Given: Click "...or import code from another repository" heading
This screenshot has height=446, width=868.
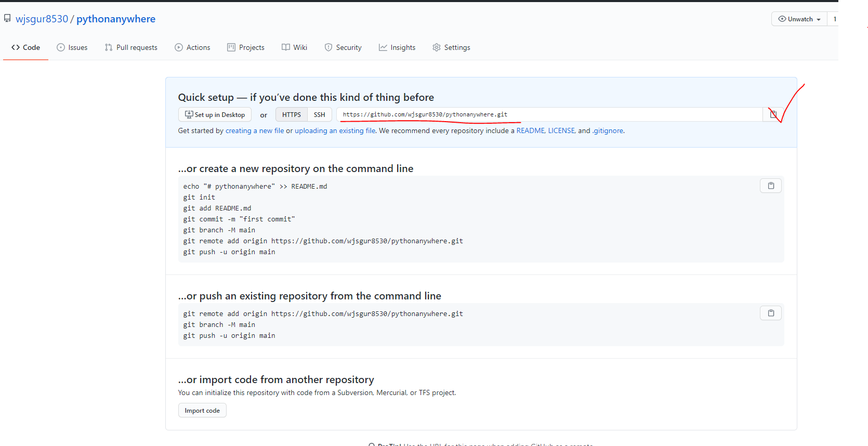Looking at the screenshot, I should [276, 379].
